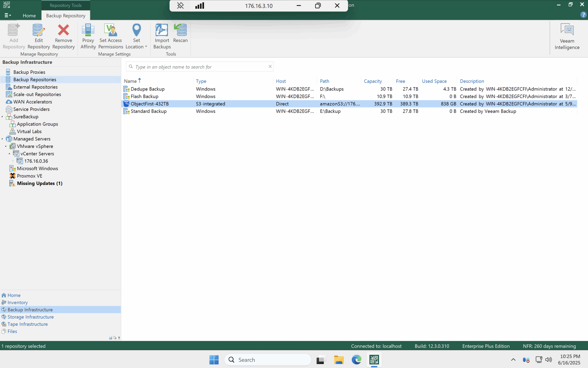
Task: Open Set Access Permissions
Action: pos(110,36)
